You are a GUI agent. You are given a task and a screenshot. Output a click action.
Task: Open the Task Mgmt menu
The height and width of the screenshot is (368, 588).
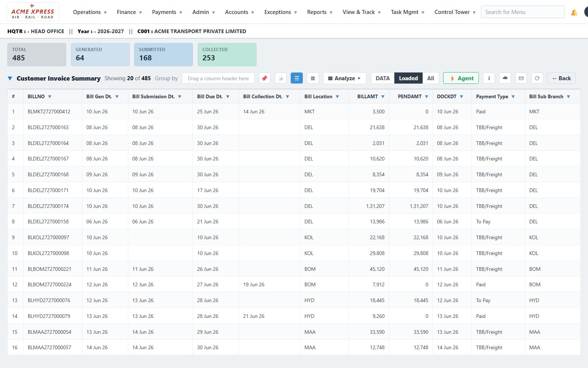408,12
